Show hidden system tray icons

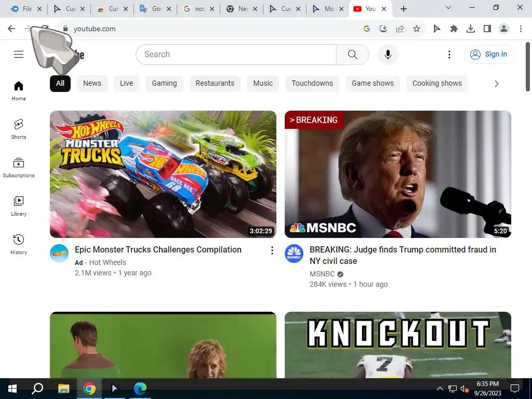(x=440, y=389)
